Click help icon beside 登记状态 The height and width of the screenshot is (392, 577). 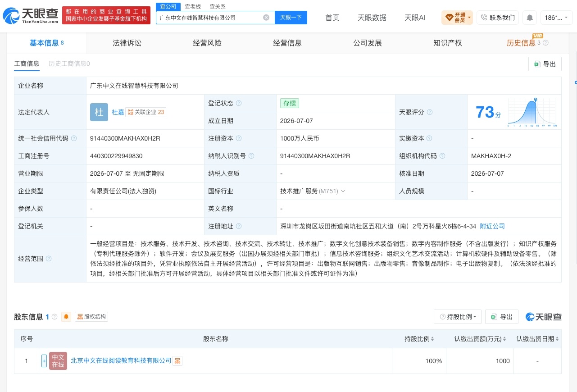point(239,103)
